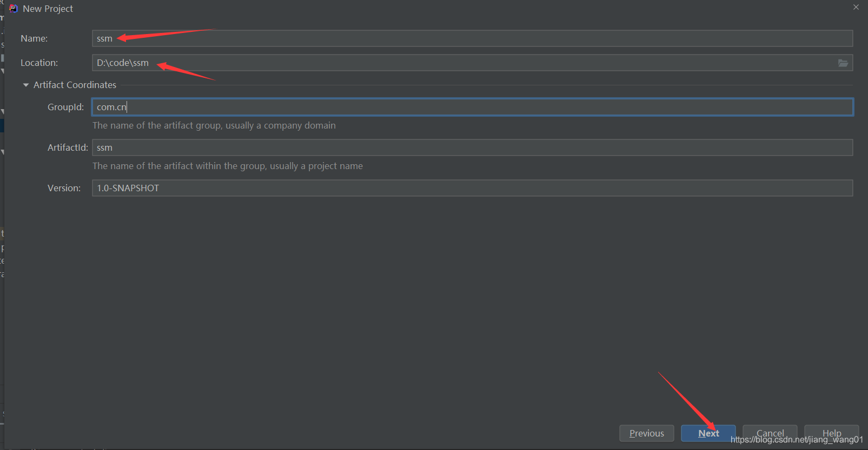Click the 'Name:' label
Image resolution: width=868 pixels, height=450 pixels.
[x=34, y=38]
